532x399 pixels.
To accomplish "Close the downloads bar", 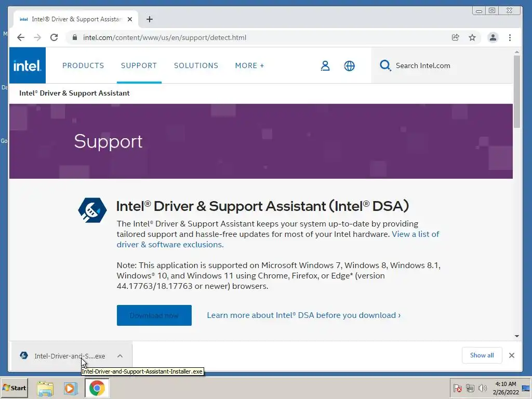I will [512, 355].
